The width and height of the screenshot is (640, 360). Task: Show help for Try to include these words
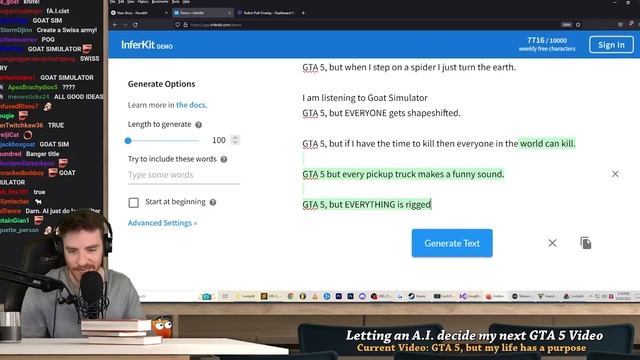(x=224, y=160)
